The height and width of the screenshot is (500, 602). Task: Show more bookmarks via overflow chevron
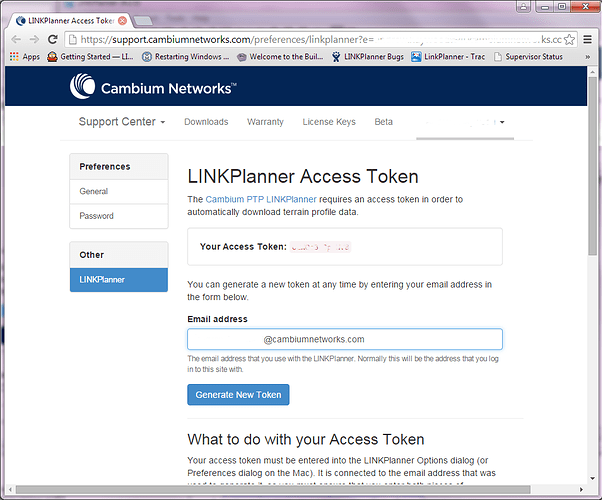587,57
